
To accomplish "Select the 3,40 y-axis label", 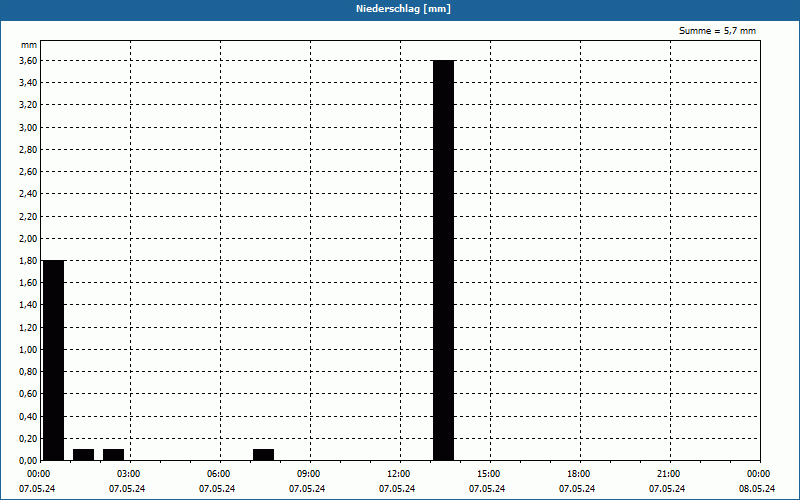I will (x=28, y=83).
